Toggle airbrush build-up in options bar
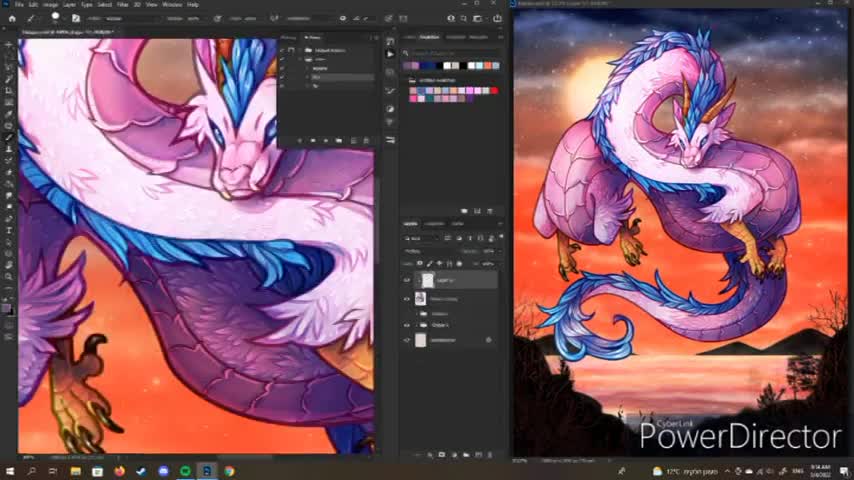 point(274,19)
